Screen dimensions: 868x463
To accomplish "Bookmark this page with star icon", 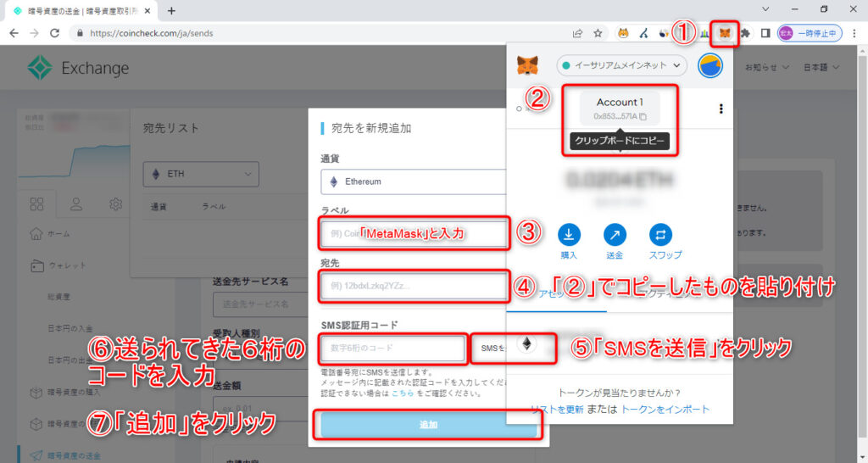I will pyautogui.click(x=598, y=33).
